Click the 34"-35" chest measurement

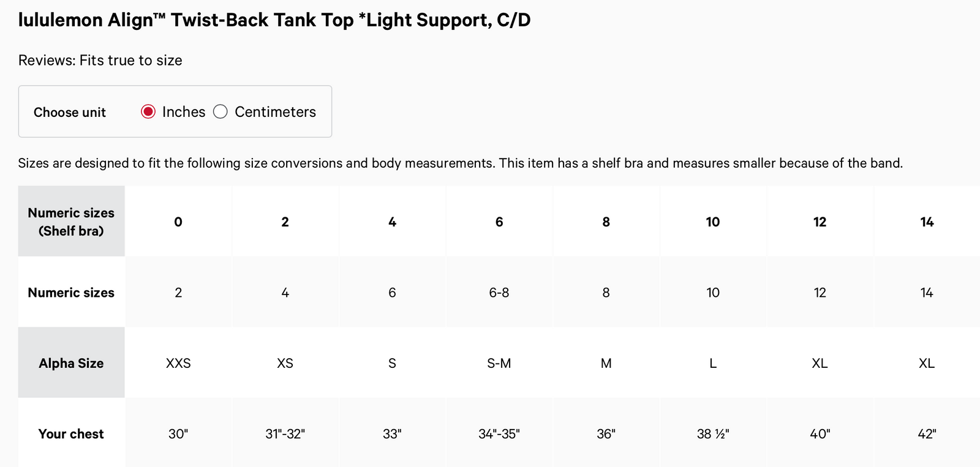pyautogui.click(x=499, y=434)
